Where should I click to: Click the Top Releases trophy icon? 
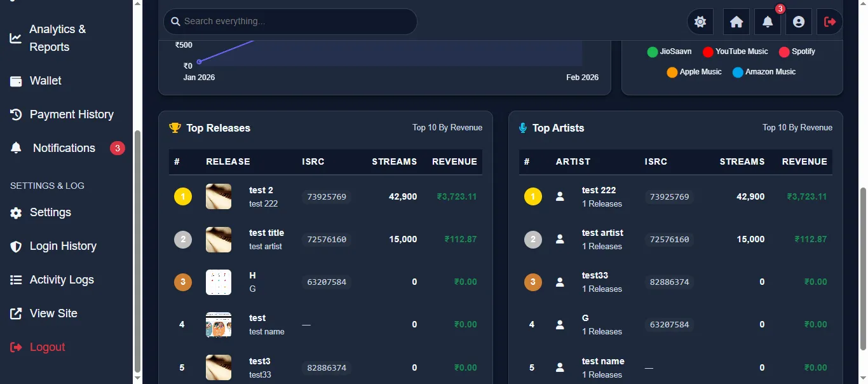click(175, 128)
